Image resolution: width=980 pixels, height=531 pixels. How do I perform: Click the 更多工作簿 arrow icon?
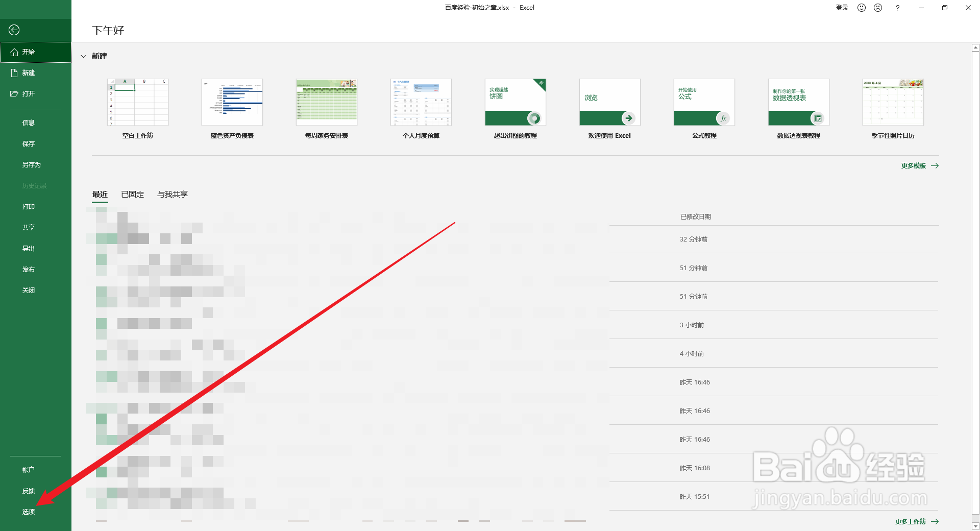[x=935, y=522]
